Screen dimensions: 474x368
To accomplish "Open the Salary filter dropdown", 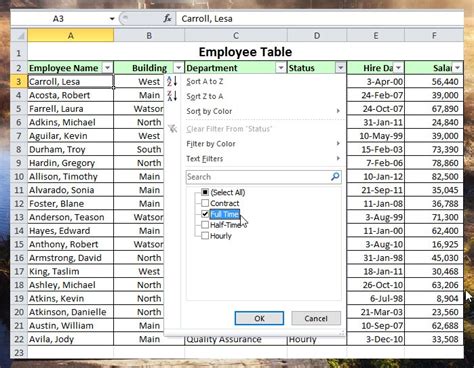I will click(457, 68).
